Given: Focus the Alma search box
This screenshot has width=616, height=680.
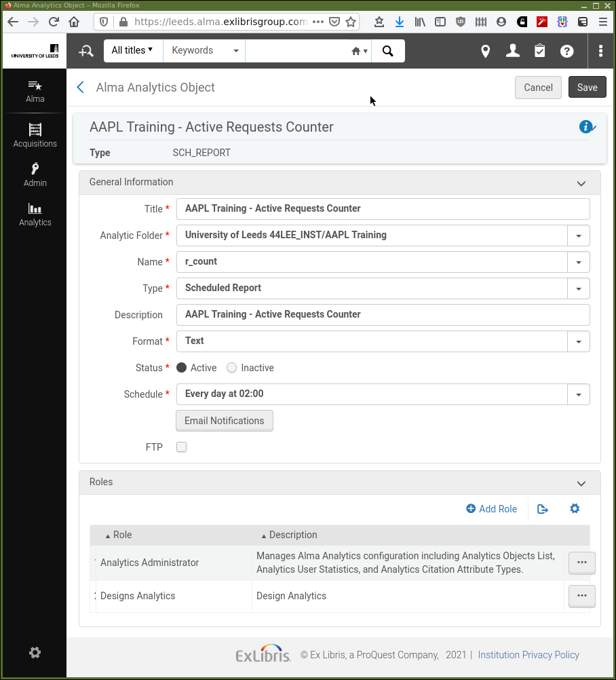Looking at the screenshot, I should coord(297,51).
